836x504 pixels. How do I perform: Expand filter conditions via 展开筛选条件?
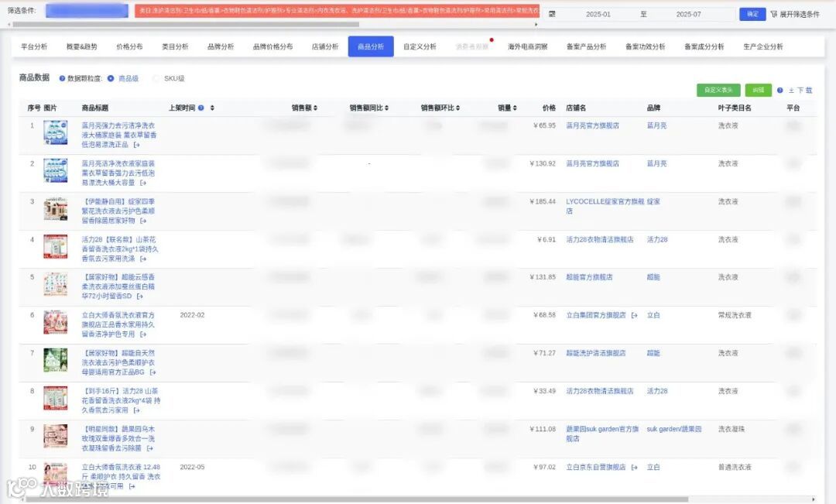[x=799, y=15]
